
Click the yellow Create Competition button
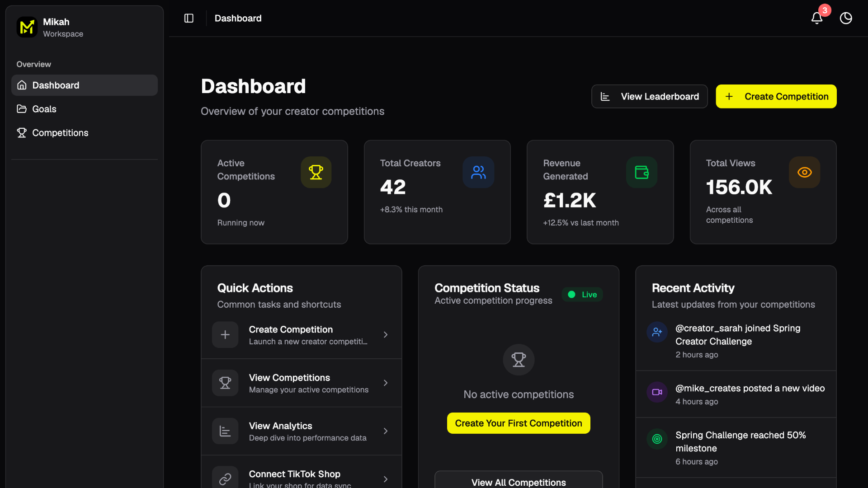[x=776, y=96]
